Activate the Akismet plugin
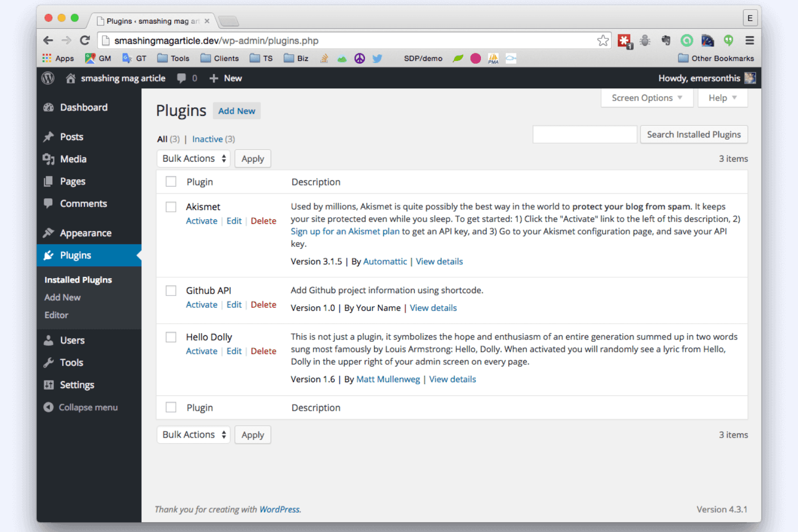 point(202,221)
